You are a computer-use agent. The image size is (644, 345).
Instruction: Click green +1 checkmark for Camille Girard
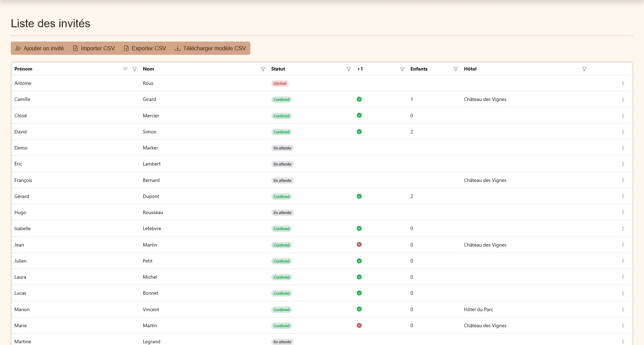(x=359, y=99)
